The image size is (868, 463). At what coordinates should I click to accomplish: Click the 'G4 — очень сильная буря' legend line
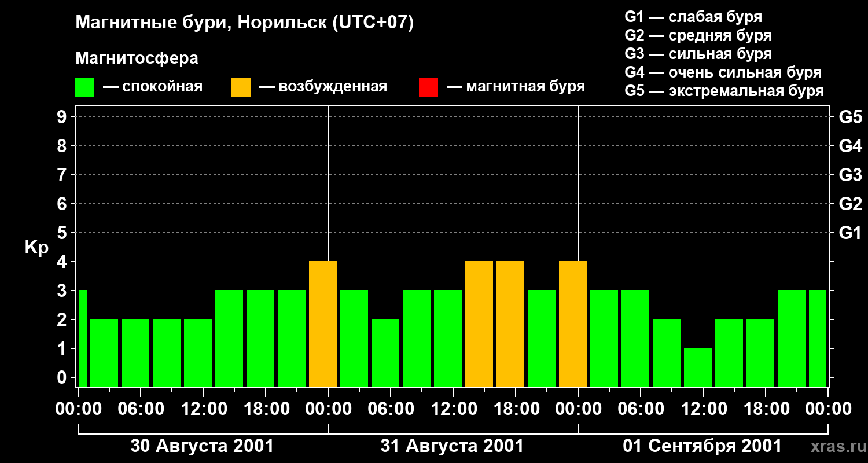point(723,72)
